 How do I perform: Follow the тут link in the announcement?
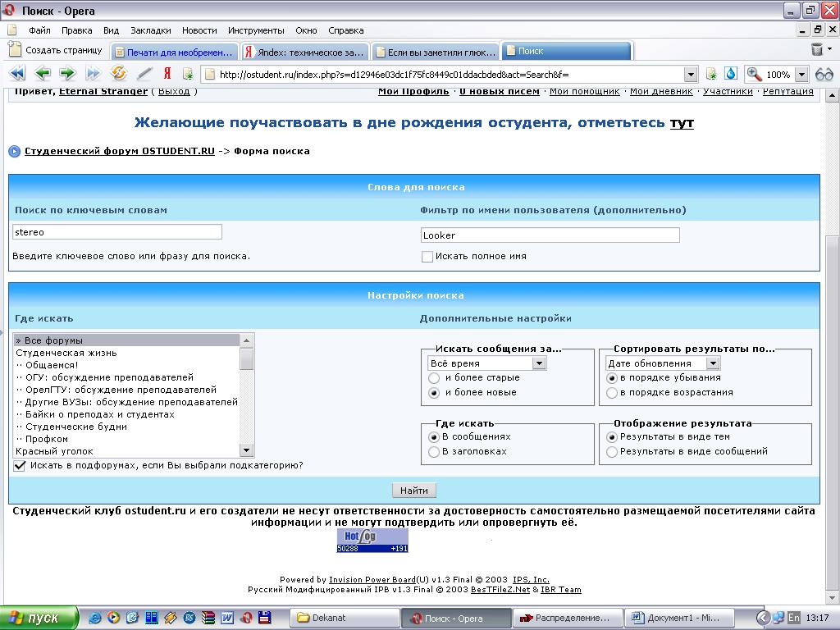click(x=682, y=123)
